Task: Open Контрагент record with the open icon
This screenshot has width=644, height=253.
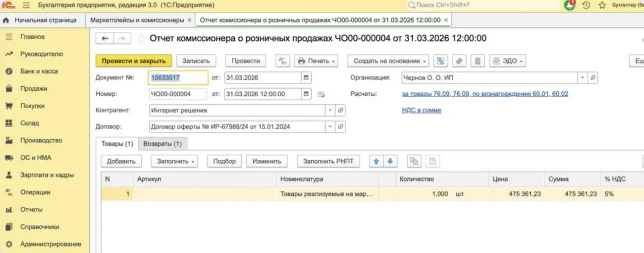Action: pyautogui.click(x=340, y=111)
